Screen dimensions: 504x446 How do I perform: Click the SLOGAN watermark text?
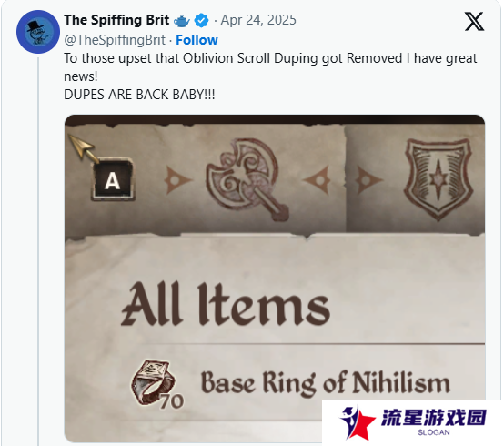pyautogui.click(x=434, y=432)
